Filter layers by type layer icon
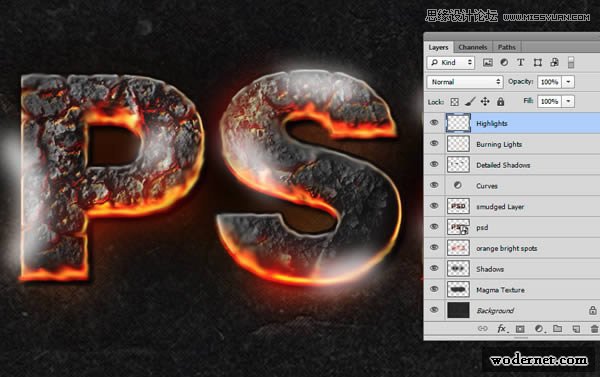The height and width of the screenshot is (377, 600). 520,62
